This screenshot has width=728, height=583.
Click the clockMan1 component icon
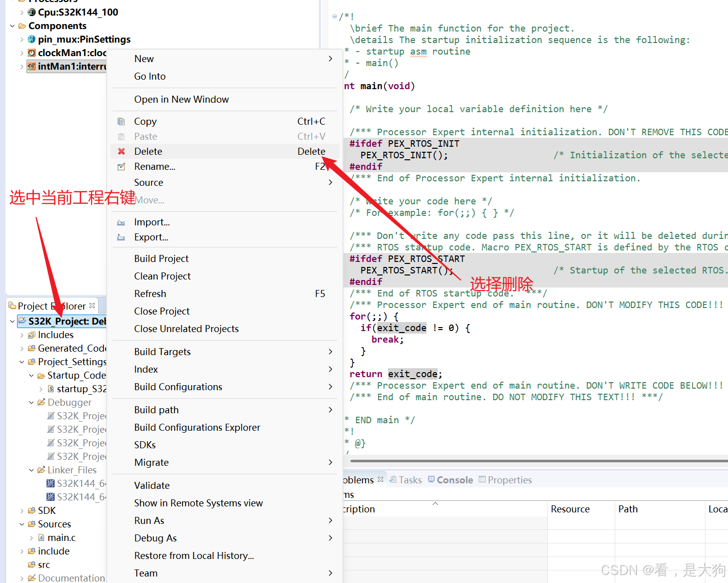tap(32, 53)
